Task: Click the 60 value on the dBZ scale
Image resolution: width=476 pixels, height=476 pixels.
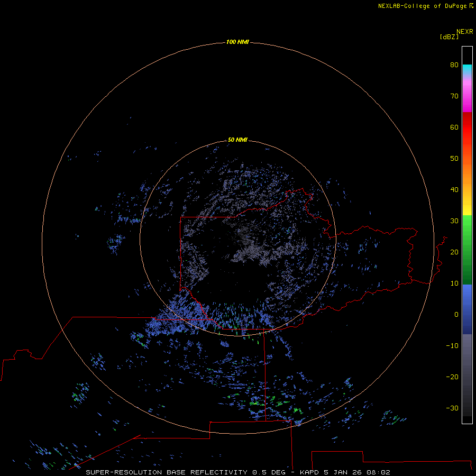Action: click(x=454, y=127)
